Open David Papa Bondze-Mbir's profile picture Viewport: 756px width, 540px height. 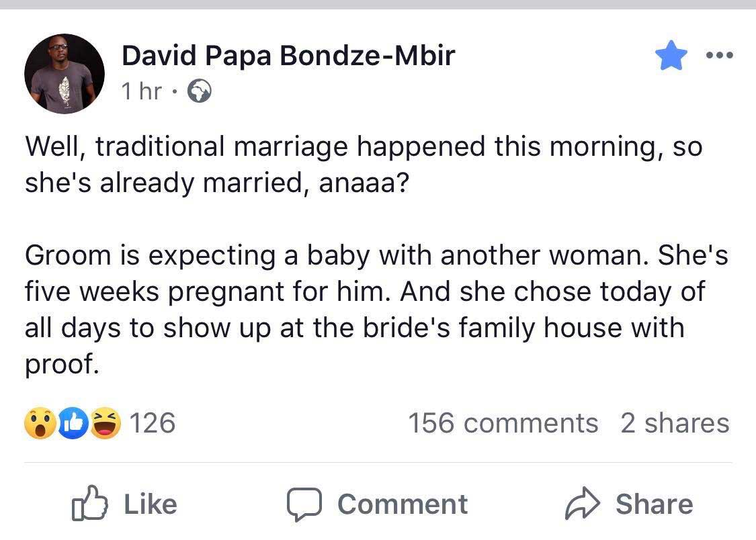tap(64, 74)
